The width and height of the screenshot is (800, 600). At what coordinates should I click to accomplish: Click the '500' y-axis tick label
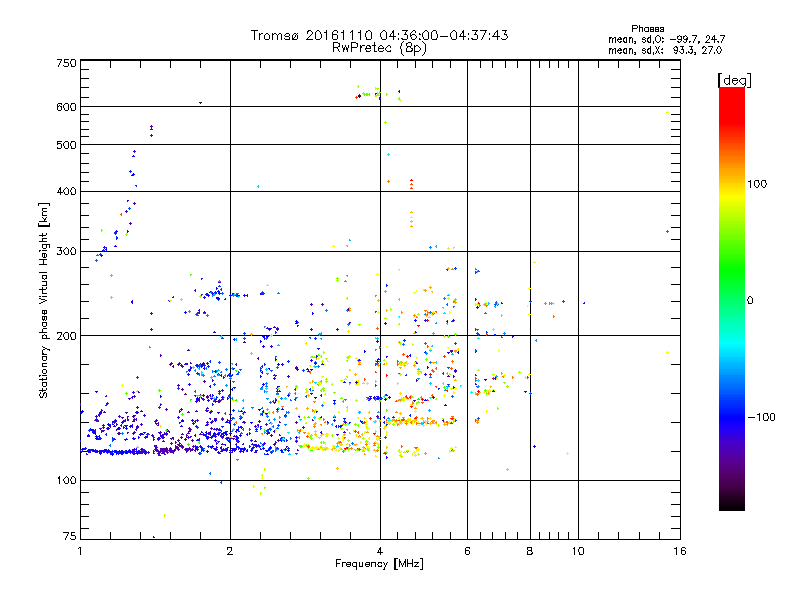pos(67,145)
